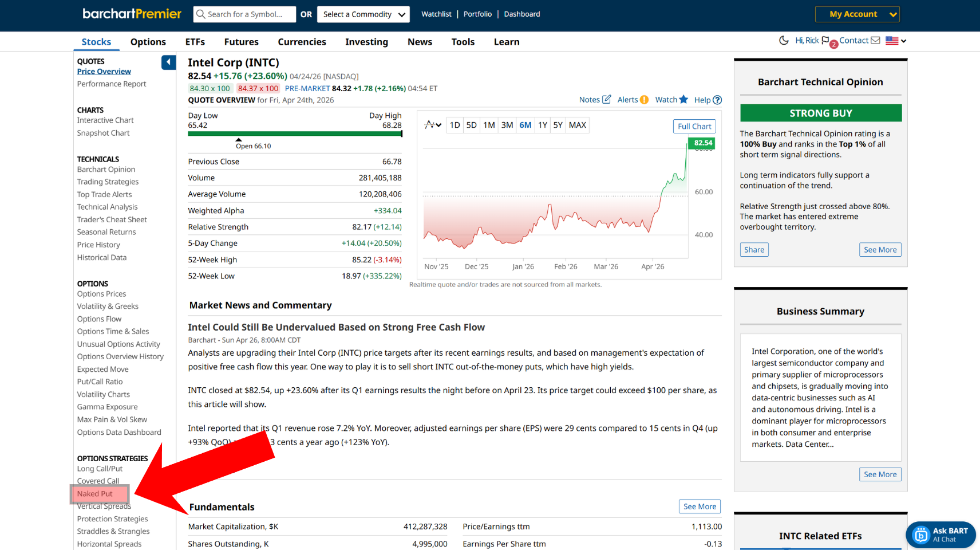Screen dimensions: 980x550
Task: Click the Contact envelope icon
Action: click(875, 41)
